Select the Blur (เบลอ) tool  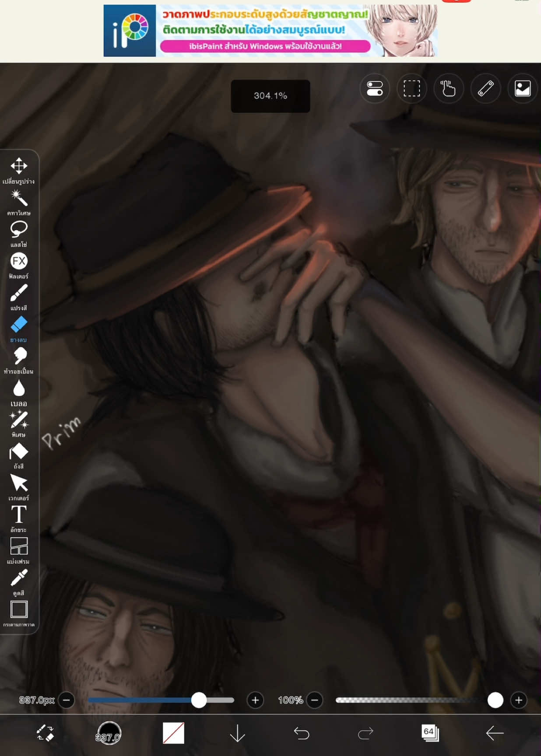19,392
